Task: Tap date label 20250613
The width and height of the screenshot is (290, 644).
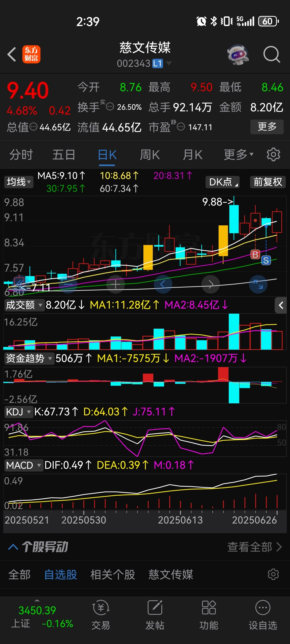Action: [180, 520]
